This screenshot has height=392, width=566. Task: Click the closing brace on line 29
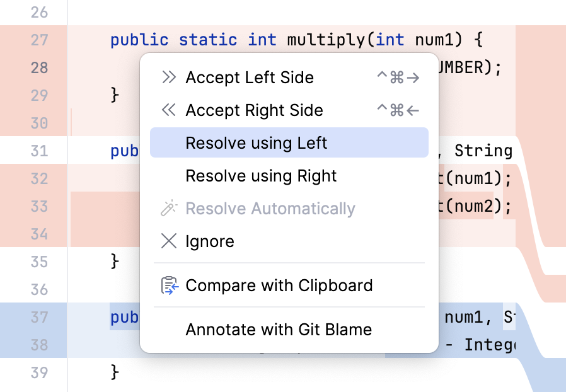pyautogui.click(x=113, y=95)
